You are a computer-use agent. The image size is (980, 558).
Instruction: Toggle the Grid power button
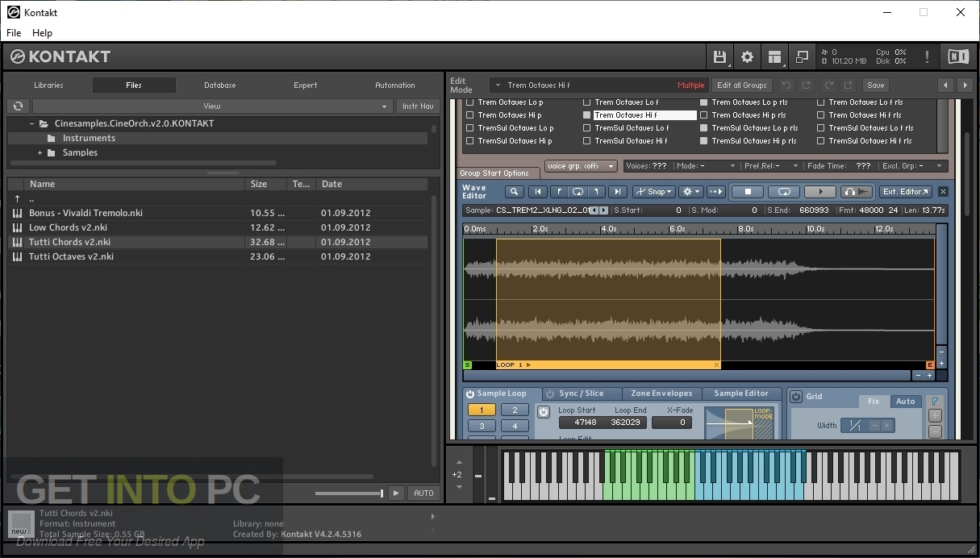point(796,397)
